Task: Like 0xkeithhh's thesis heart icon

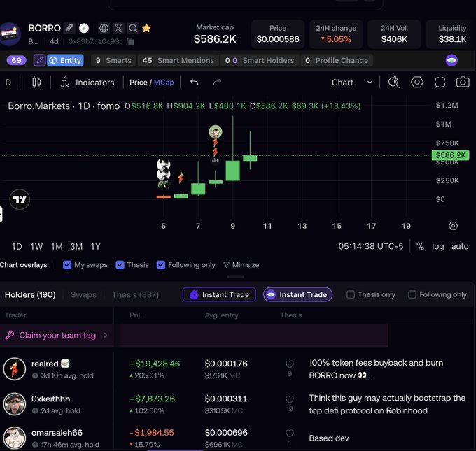Action: point(290,399)
